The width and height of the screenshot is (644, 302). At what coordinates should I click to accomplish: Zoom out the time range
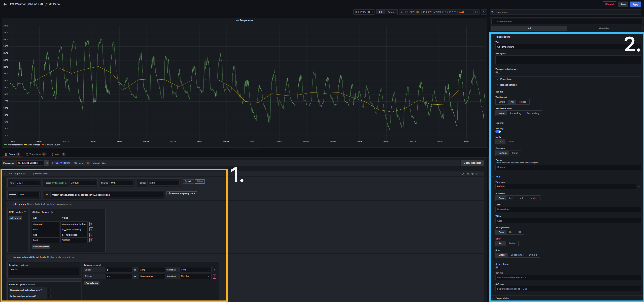point(477,12)
